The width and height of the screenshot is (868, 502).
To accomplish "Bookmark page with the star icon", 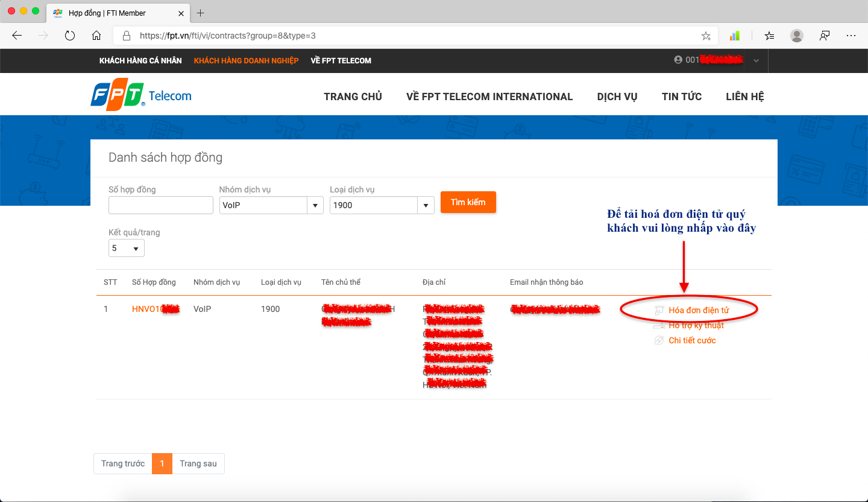I will point(706,36).
